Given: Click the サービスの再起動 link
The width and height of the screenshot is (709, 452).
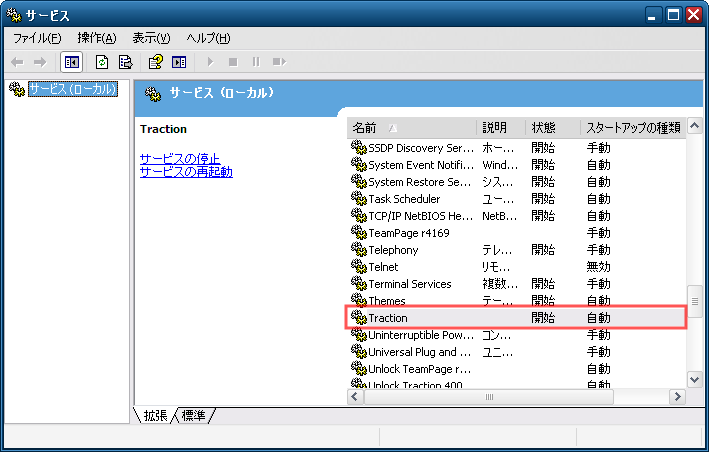Looking at the screenshot, I should [x=186, y=172].
